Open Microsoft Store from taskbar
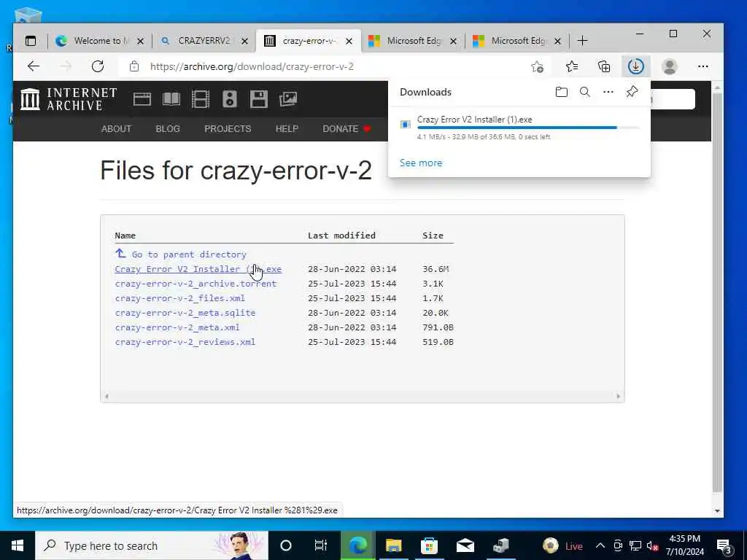Screen dimensions: 747x560 (x=429, y=545)
